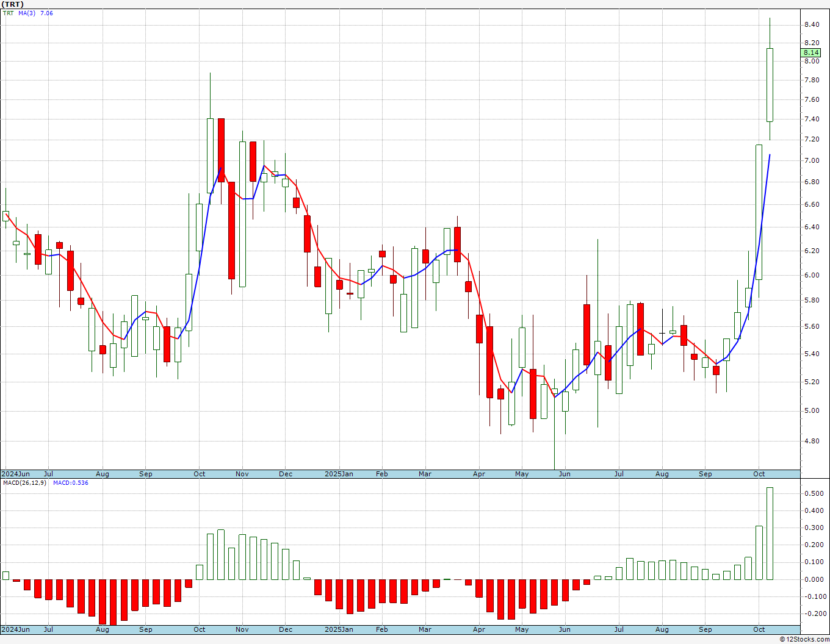Click 2024Jun on the price chart time axis
This screenshot has height=644, width=830.
pos(15,474)
